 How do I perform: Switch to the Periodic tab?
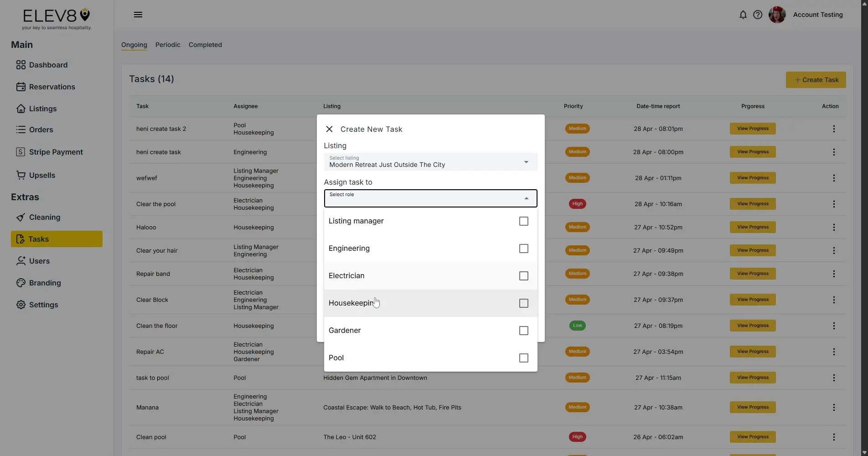[x=167, y=45]
